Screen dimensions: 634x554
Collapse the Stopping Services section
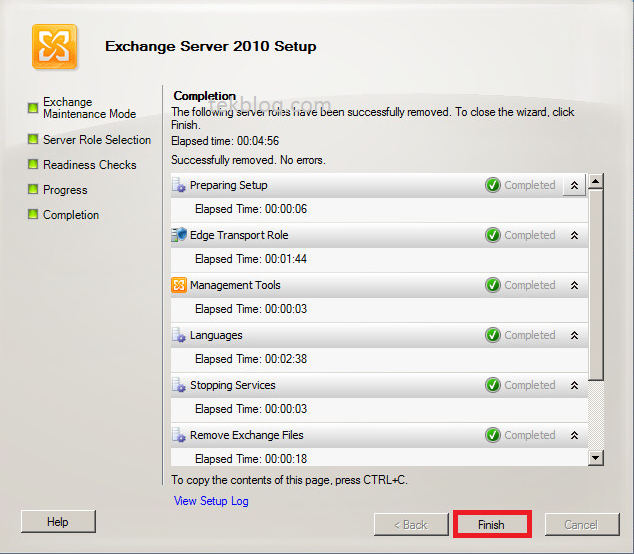574,385
